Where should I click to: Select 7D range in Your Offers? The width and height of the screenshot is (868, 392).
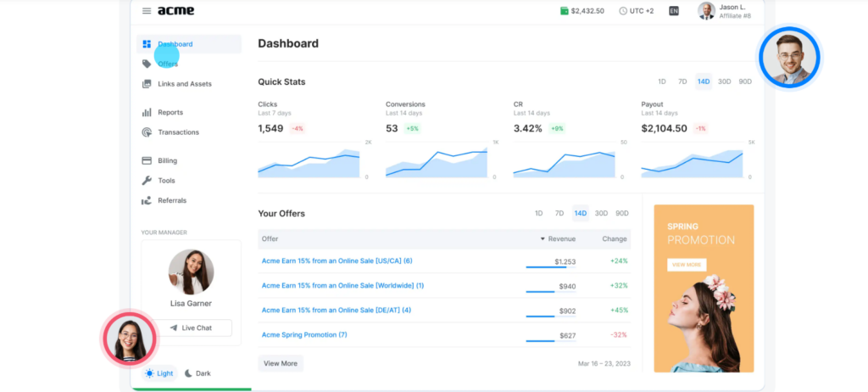(x=559, y=214)
